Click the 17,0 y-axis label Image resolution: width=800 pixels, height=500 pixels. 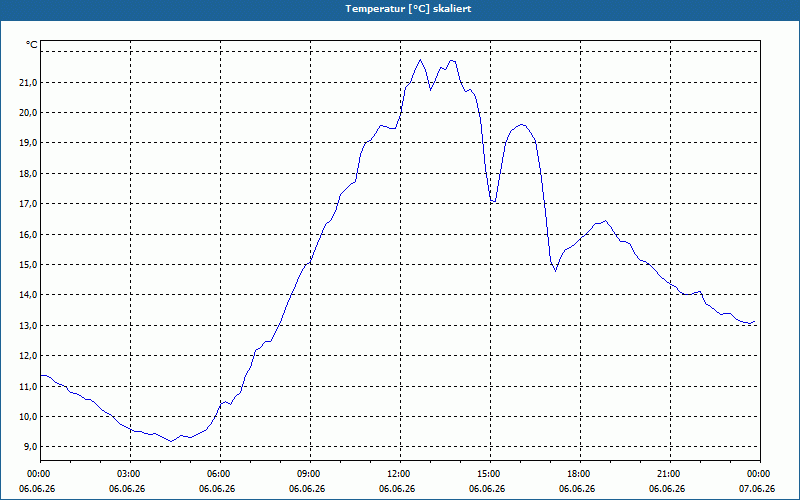pyautogui.click(x=28, y=204)
